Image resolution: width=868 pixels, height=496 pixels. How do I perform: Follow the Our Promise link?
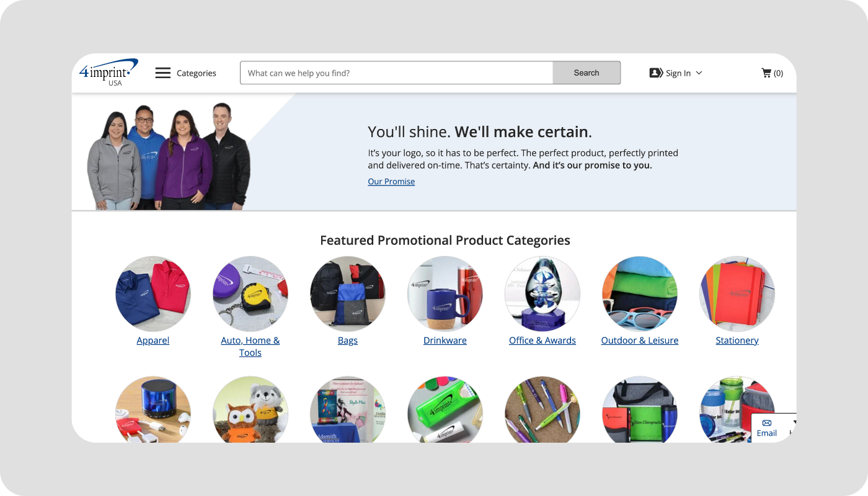pyautogui.click(x=391, y=182)
